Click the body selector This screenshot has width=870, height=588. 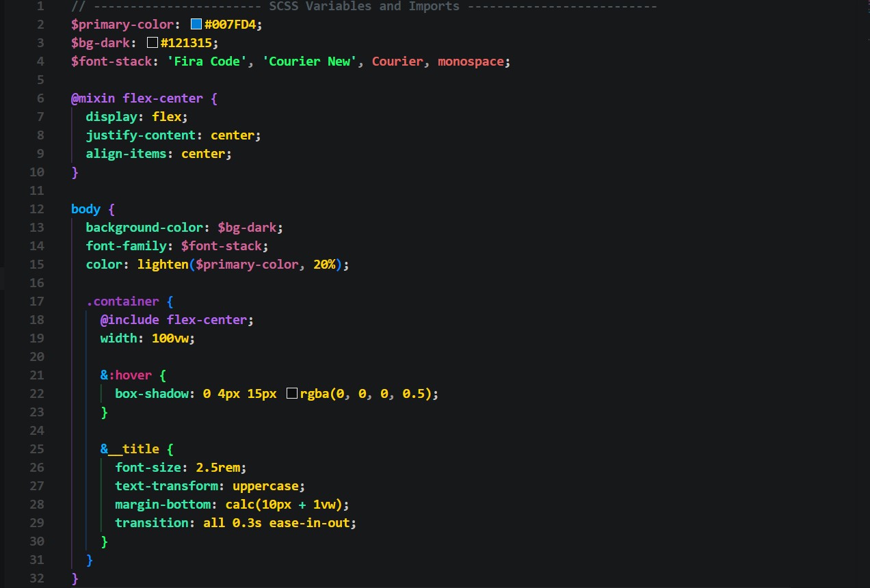85,209
